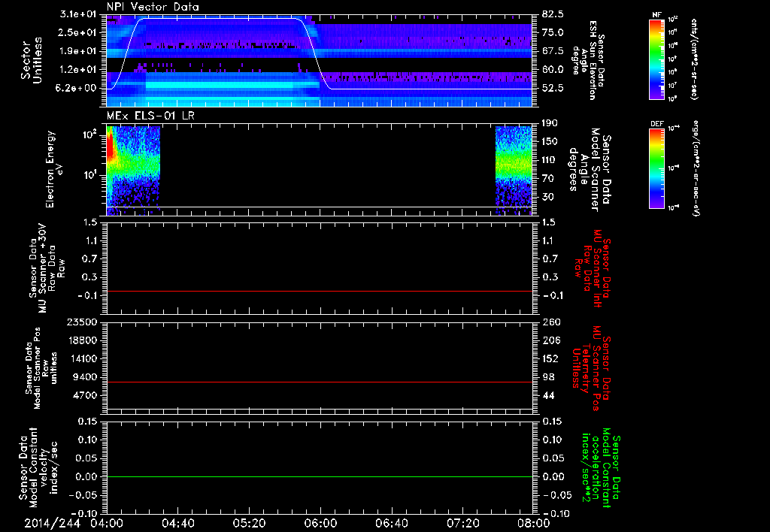Viewport: 770px width, 532px height.
Task: Click the "Model Scanner Angle degrees" right axis title
Action: pyautogui.click(x=590, y=170)
